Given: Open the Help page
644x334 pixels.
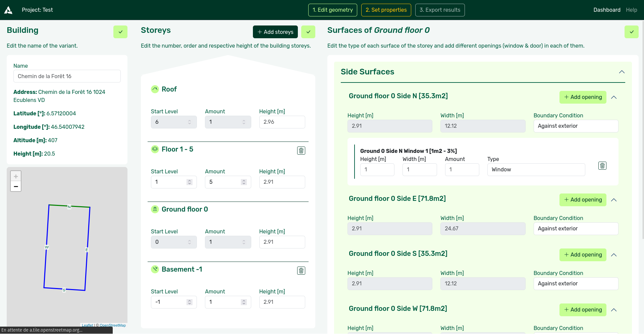Looking at the screenshot, I should click(631, 10).
